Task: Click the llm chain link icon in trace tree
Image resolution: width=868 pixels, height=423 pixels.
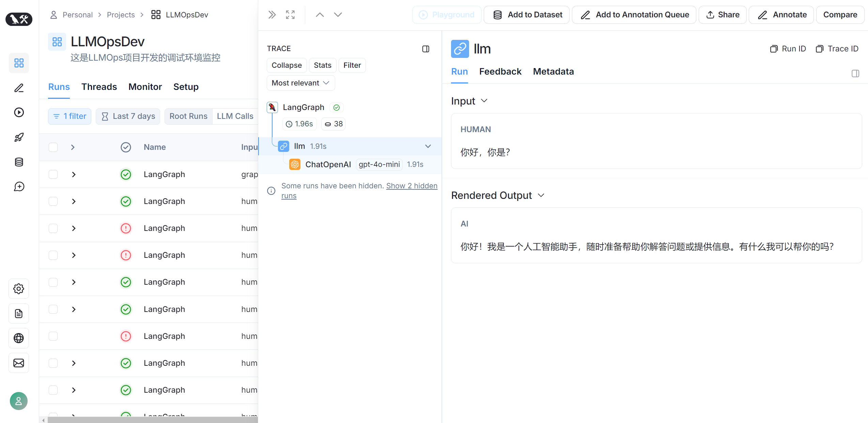Action: [283, 146]
